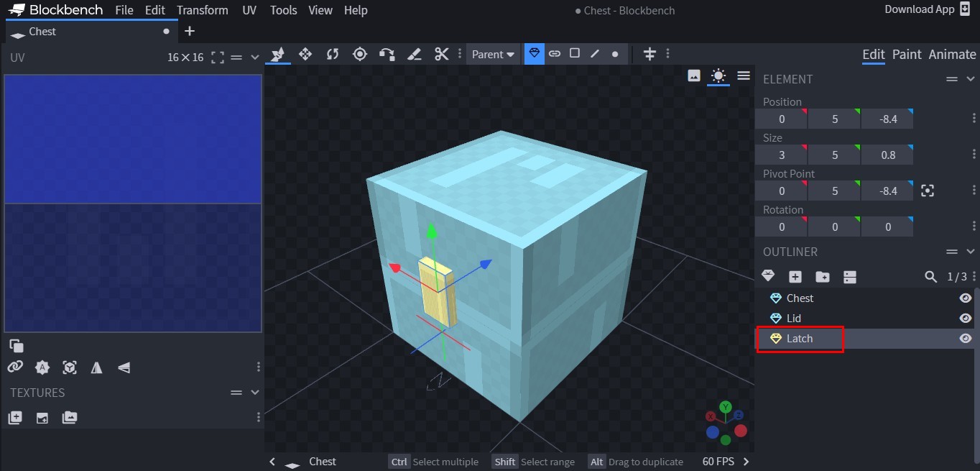Screen dimensions: 980x471
Task: Select the Resize tool in toolbar
Action: [x=305, y=54]
